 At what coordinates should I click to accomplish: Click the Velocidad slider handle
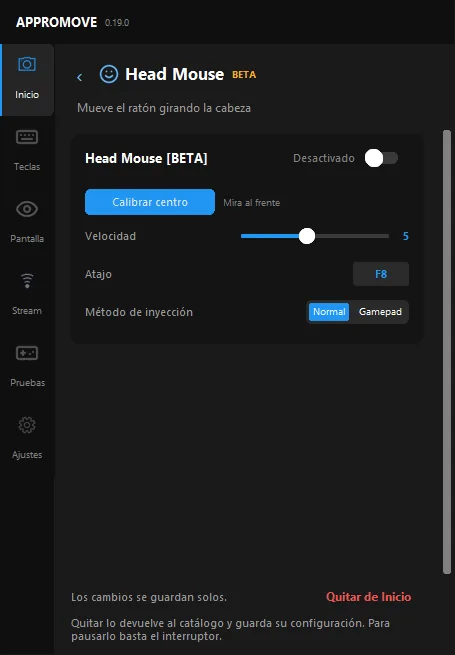[x=307, y=236]
